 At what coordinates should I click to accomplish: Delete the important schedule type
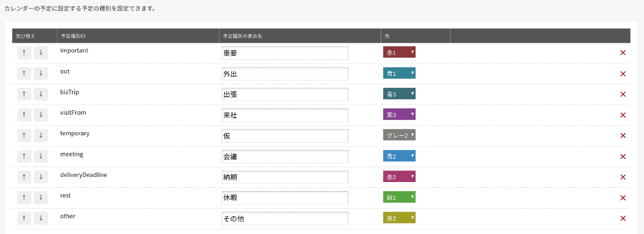coord(623,53)
